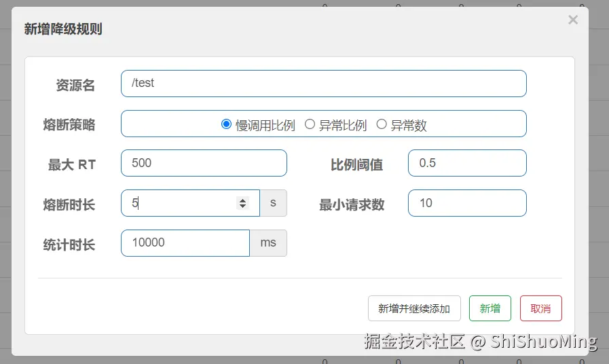The width and height of the screenshot is (609, 364).
Task: Click the 比例阈值 label
Action: pyautogui.click(x=356, y=165)
